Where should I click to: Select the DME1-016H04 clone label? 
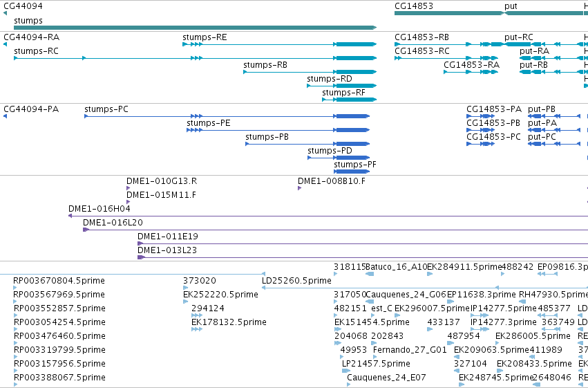coord(99,209)
